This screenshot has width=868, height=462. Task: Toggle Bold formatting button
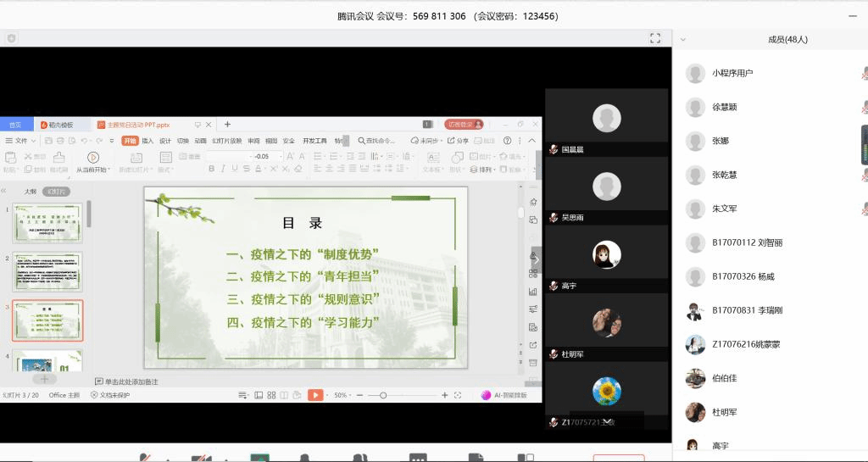[211, 169]
